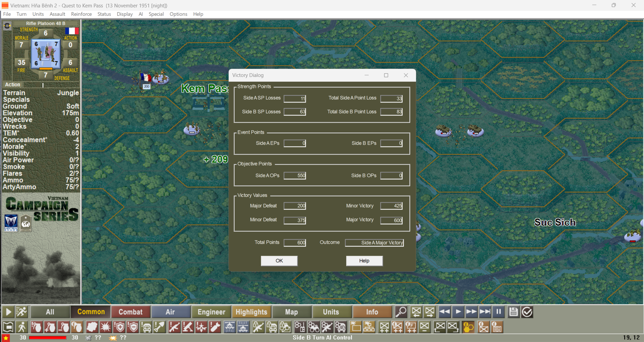Click Help in the Victory Dialog
The width and height of the screenshot is (644, 342).
point(364,261)
